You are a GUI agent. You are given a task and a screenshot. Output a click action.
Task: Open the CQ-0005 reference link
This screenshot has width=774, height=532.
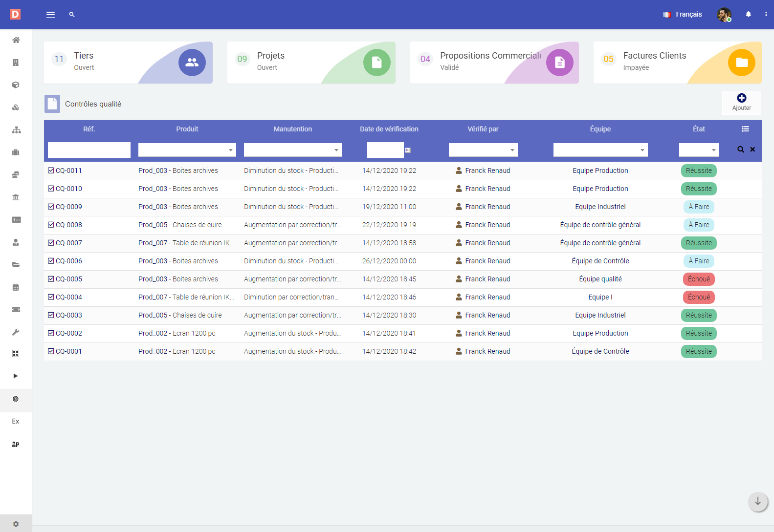tap(69, 279)
